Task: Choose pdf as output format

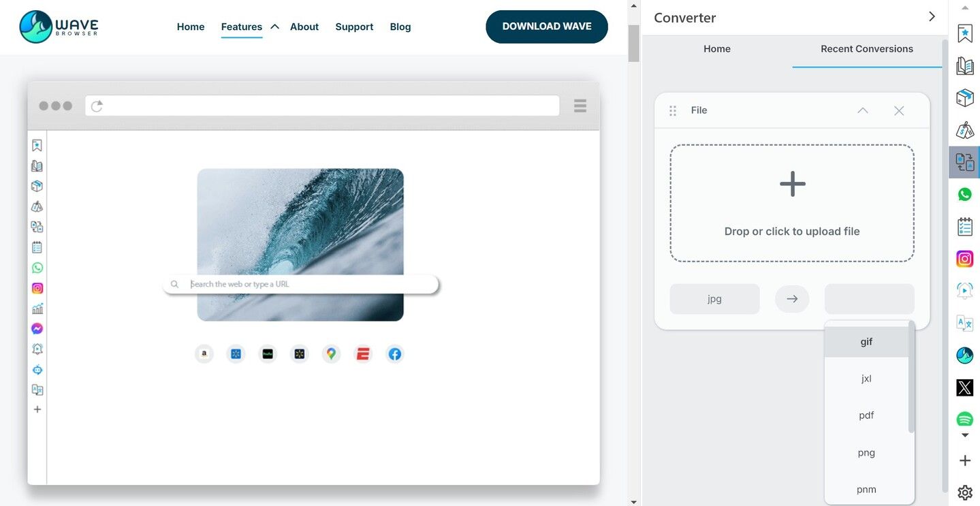Action: [866, 415]
